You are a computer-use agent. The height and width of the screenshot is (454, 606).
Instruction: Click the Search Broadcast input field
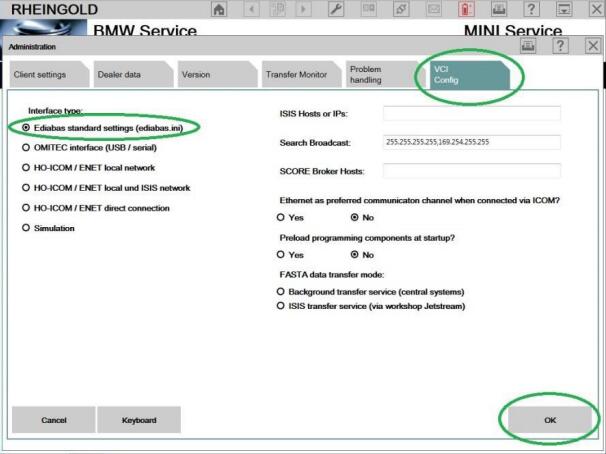472,142
